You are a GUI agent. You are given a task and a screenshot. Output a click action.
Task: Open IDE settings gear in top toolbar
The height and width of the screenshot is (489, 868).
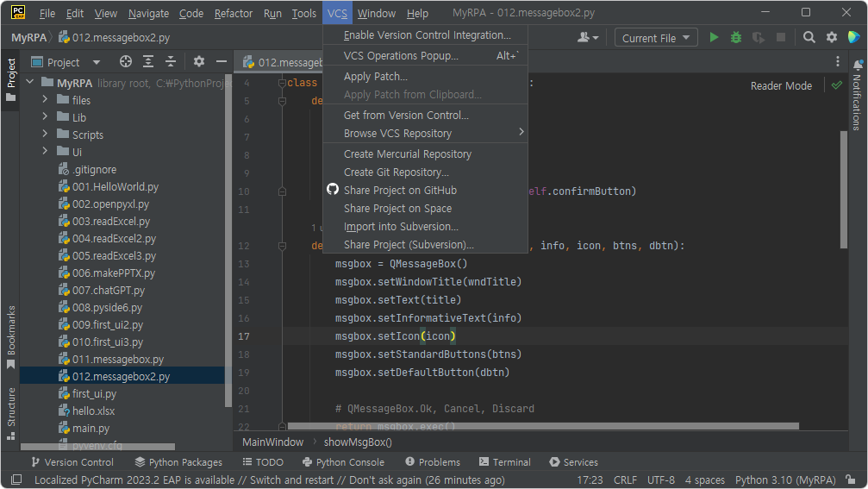tap(832, 38)
